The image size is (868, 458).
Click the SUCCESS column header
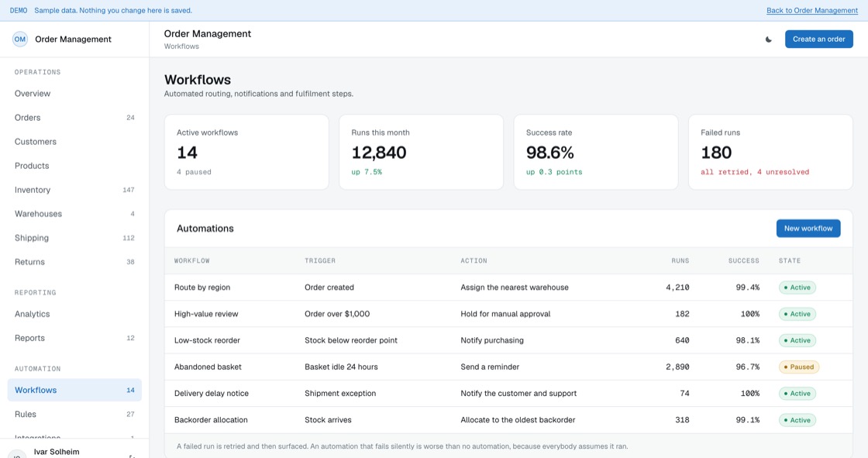pyautogui.click(x=744, y=260)
